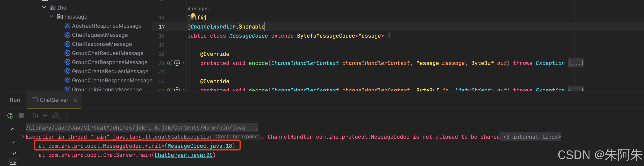Select the message folder in project tree
The height and width of the screenshot is (166, 644).
tap(76, 17)
